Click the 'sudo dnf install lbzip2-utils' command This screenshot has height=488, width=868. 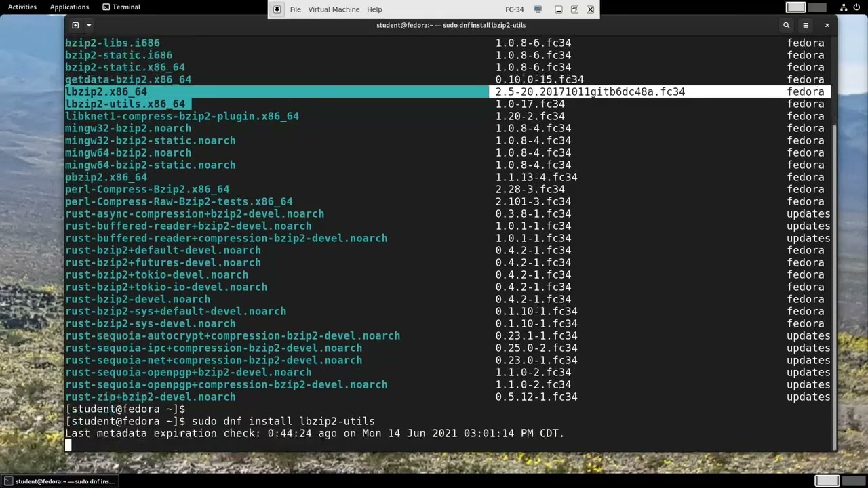tap(283, 421)
